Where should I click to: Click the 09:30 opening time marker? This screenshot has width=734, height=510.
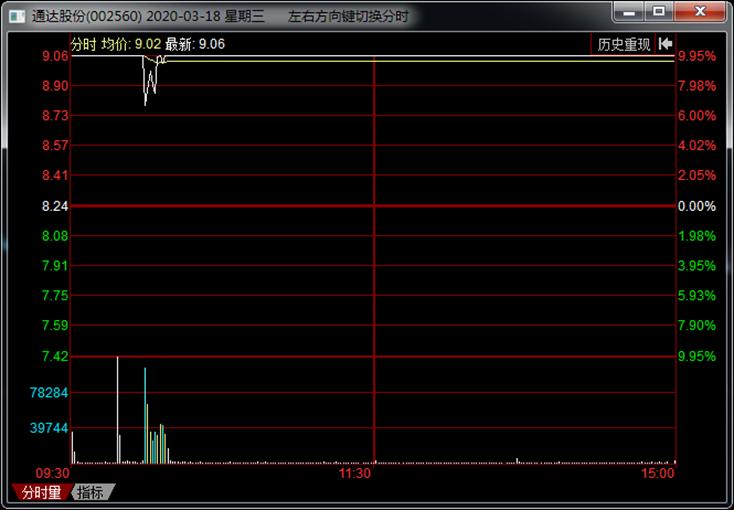[53, 473]
